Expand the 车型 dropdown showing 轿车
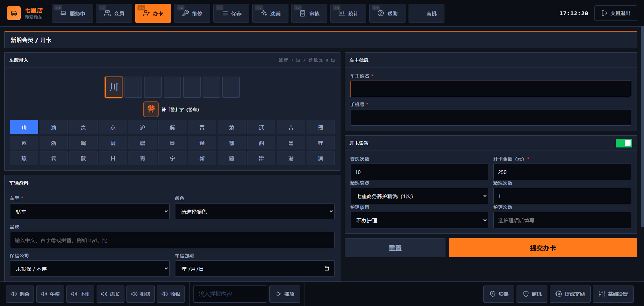This screenshot has height=306, width=644. coord(90,211)
